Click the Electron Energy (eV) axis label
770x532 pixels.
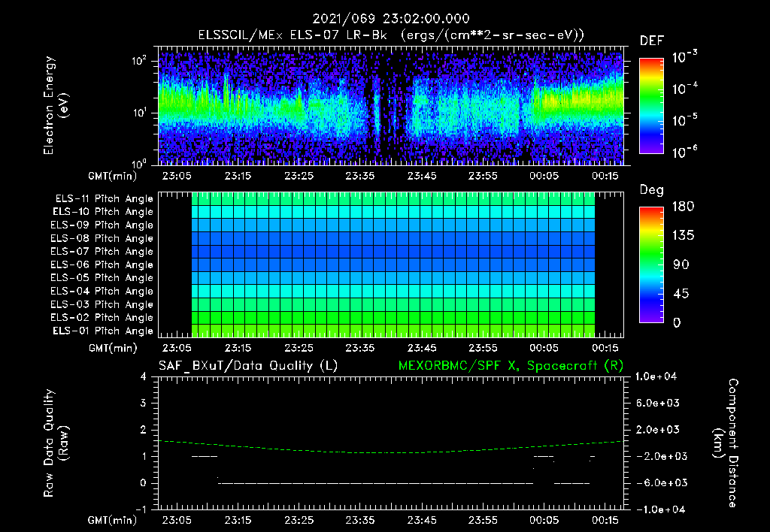[x=56, y=105]
